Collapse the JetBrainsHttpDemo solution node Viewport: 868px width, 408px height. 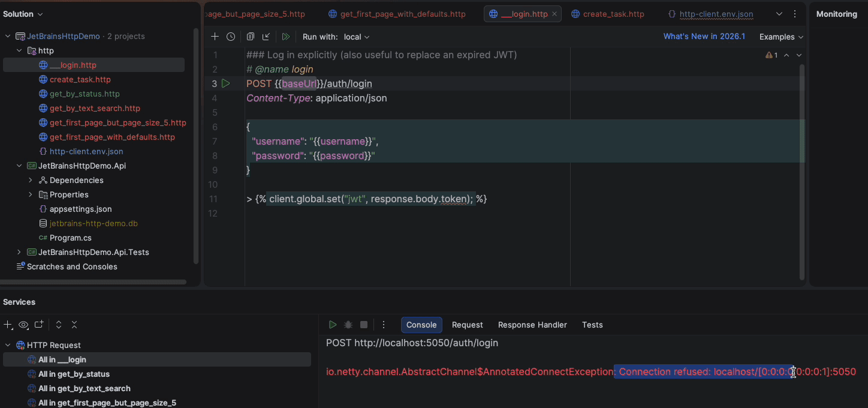point(8,36)
